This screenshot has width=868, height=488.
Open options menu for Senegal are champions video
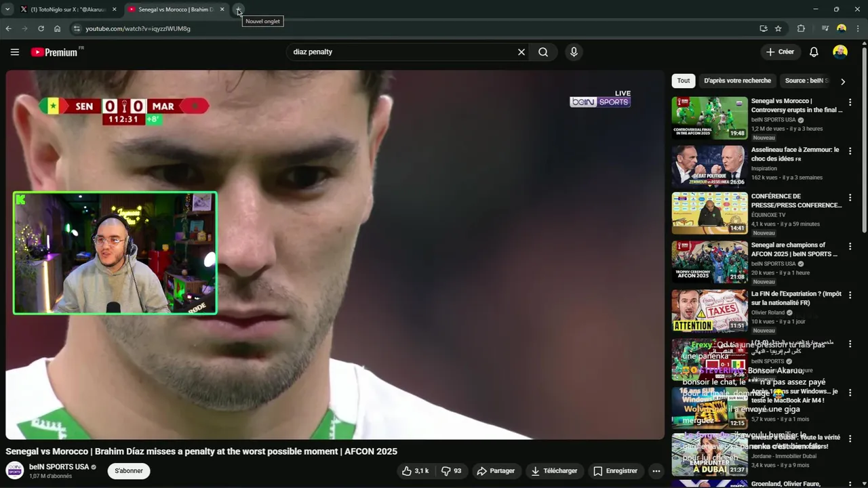(x=850, y=247)
